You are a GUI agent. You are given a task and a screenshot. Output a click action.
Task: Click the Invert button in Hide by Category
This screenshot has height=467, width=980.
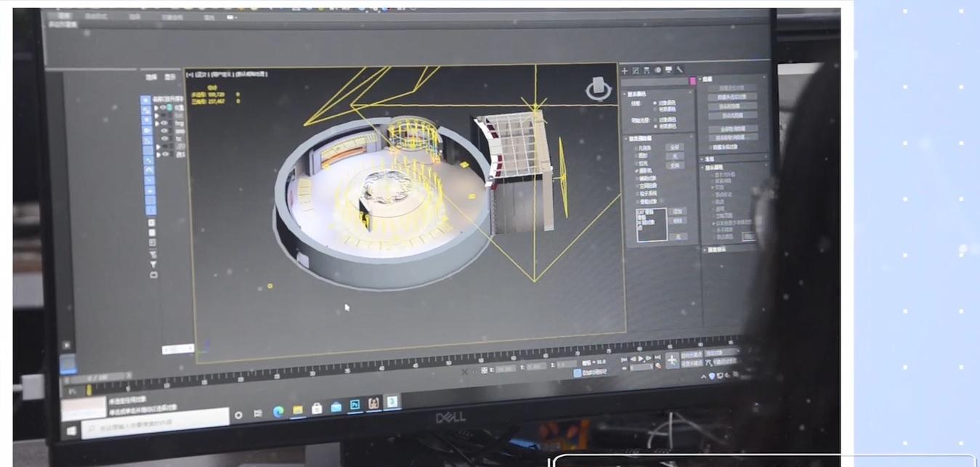coord(674,166)
